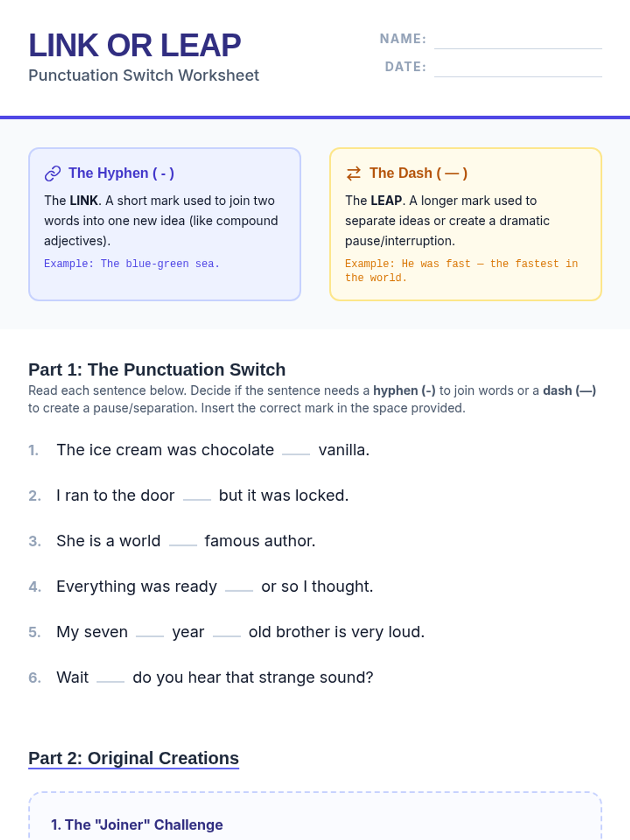Click the NAME field line
The width and height of the screenshot is (630, 840).
pyautogui.click(x=518, y=41)
